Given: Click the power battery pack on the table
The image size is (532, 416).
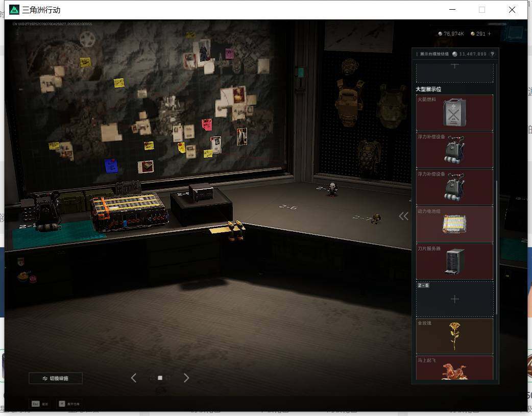Looking at the screenshot, I should (x=129, y=212).
